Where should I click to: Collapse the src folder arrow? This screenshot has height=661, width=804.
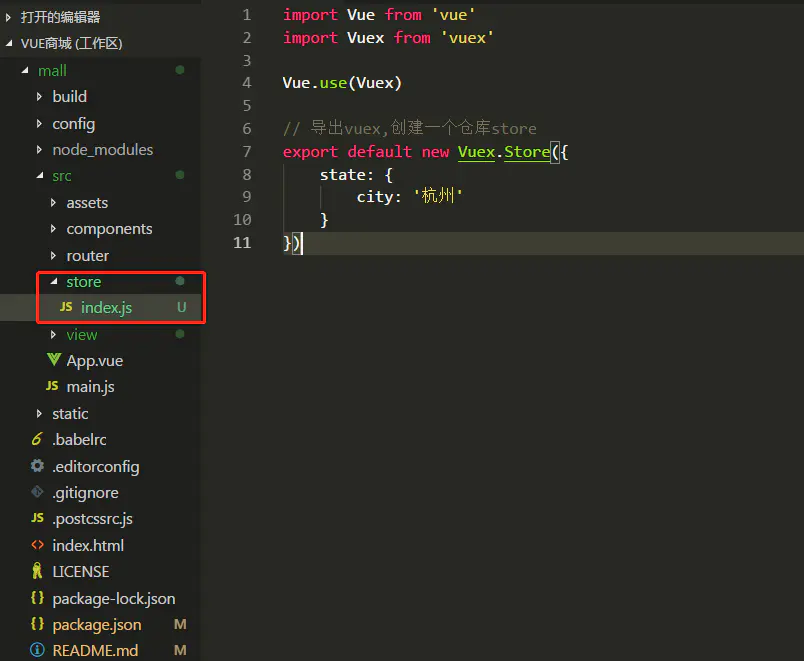tap(40, 175)
